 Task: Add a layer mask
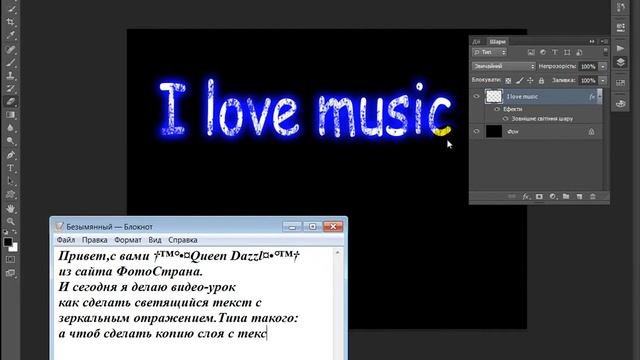[x=539, y=197]
